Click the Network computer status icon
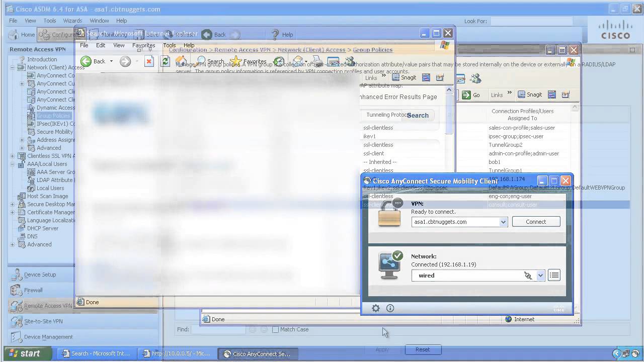The image size is (644, 362). click(390, 265)
